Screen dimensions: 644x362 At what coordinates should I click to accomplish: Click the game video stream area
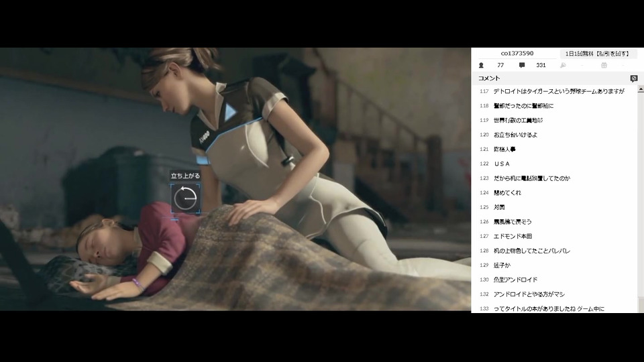point(235,180)
